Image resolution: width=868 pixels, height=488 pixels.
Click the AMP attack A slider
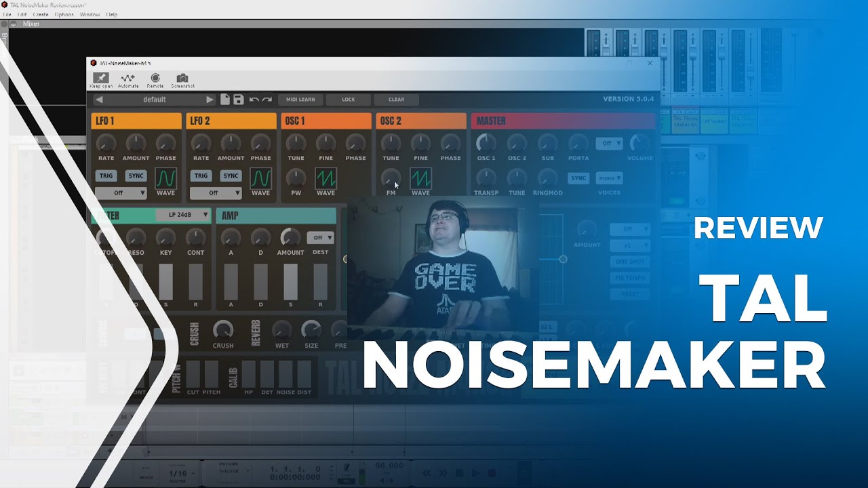231,281
